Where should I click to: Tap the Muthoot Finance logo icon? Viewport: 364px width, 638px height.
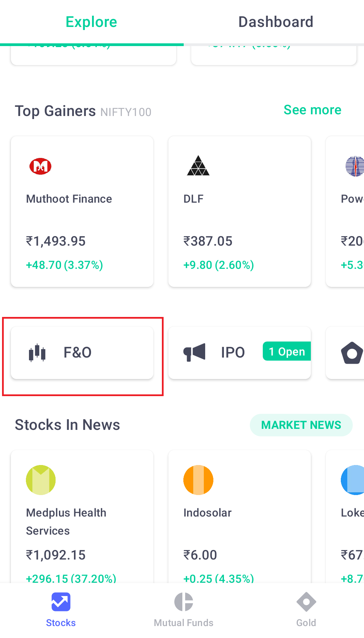41,166
